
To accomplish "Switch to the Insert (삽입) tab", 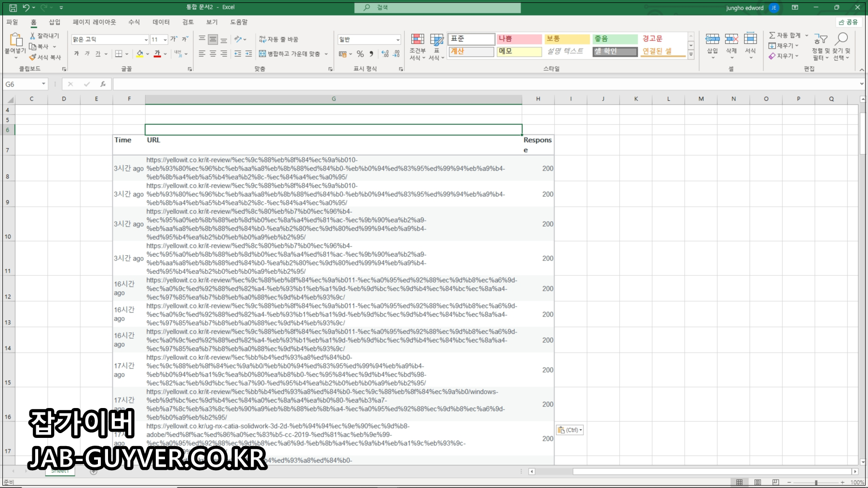I will pos(54,22).
